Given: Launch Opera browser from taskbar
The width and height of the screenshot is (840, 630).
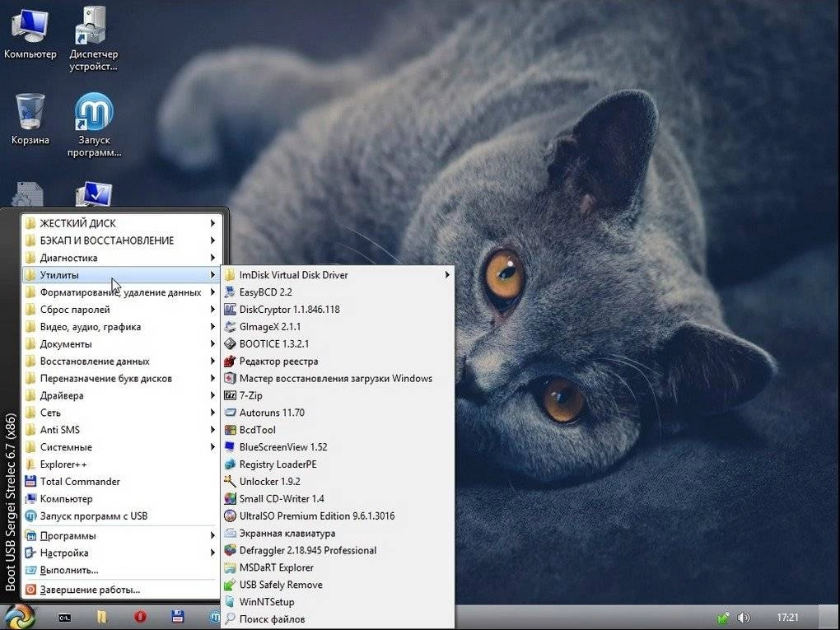Looking at the screenshot, I should tap(140, 617).
